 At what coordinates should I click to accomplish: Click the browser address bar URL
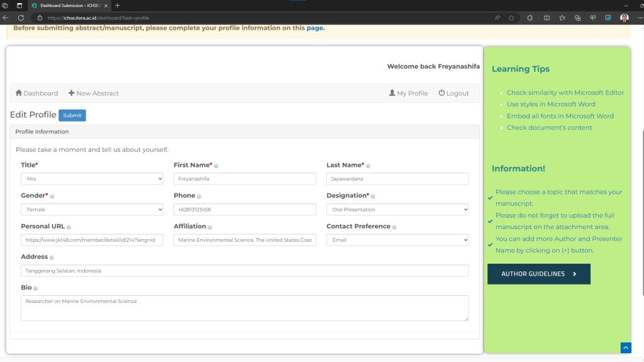[98, 18]
